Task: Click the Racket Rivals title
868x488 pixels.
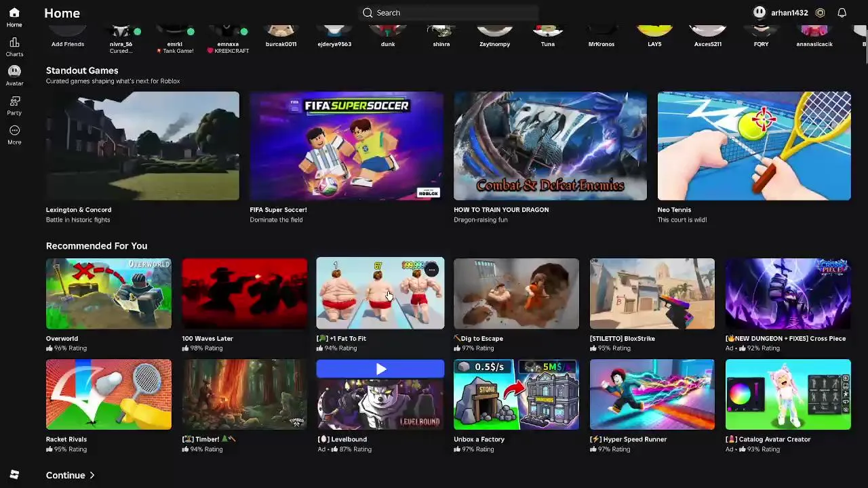Action: (x=66, y=440)
